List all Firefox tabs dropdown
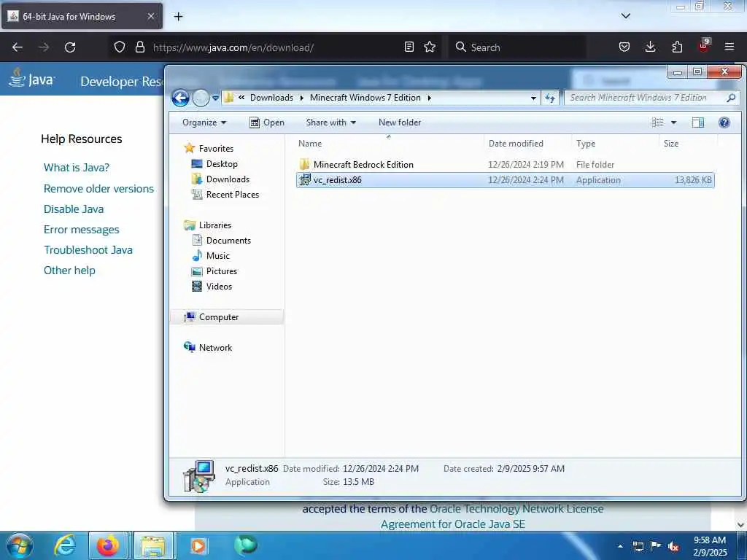 point(625,16)
